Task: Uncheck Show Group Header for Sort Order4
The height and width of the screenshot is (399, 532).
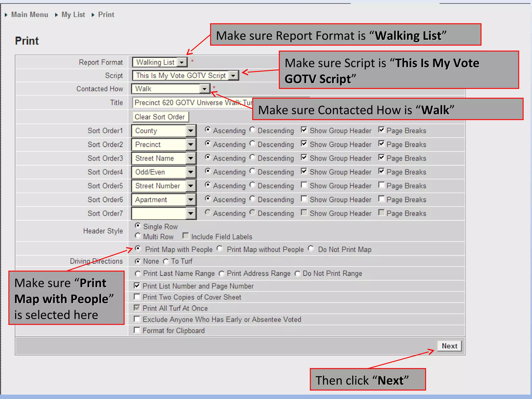Action: [x=304, y=171]
